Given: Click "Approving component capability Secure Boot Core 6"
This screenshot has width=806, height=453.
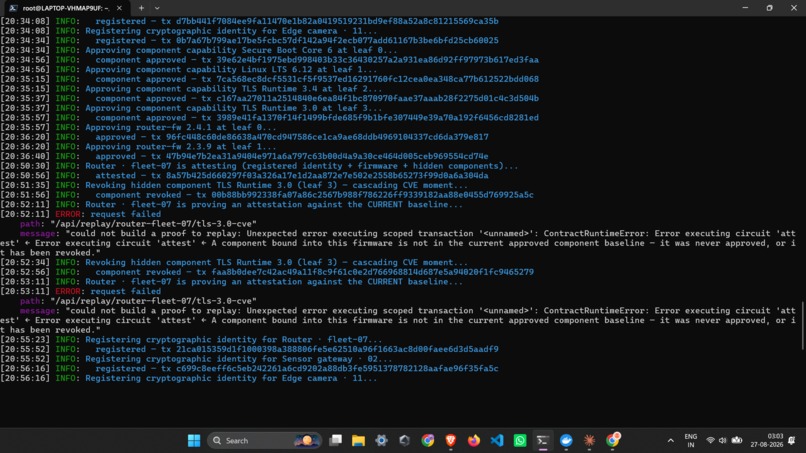Looking at the screenshot, I should coord(241,50).
